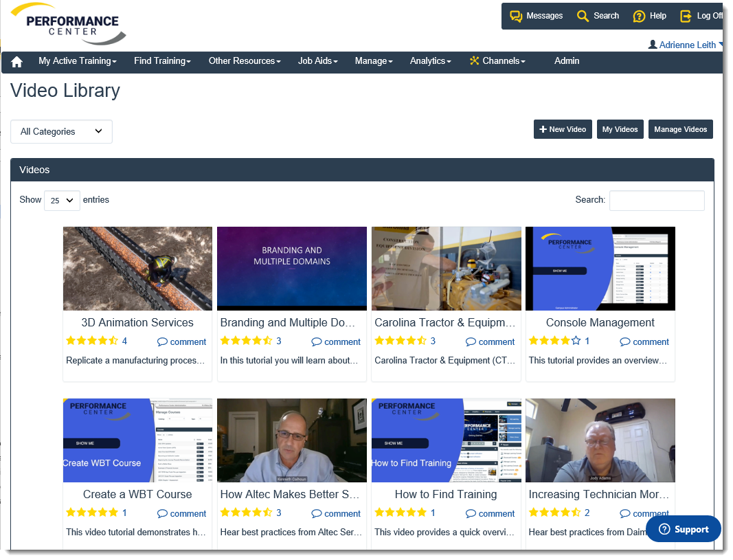Click the Log Off icon
This screenshot has height=560, width=733.
pyautogui.click(x=686, y=16)
